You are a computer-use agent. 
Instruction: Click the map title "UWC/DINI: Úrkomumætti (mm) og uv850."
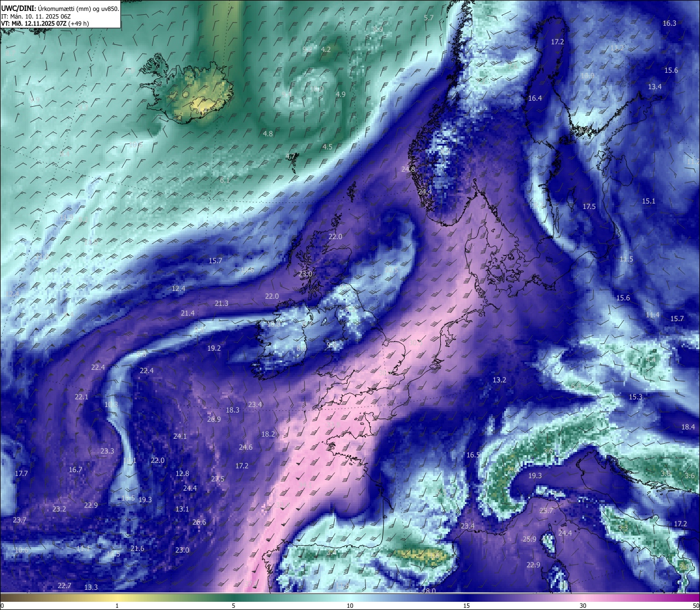(x=60, y=9)
